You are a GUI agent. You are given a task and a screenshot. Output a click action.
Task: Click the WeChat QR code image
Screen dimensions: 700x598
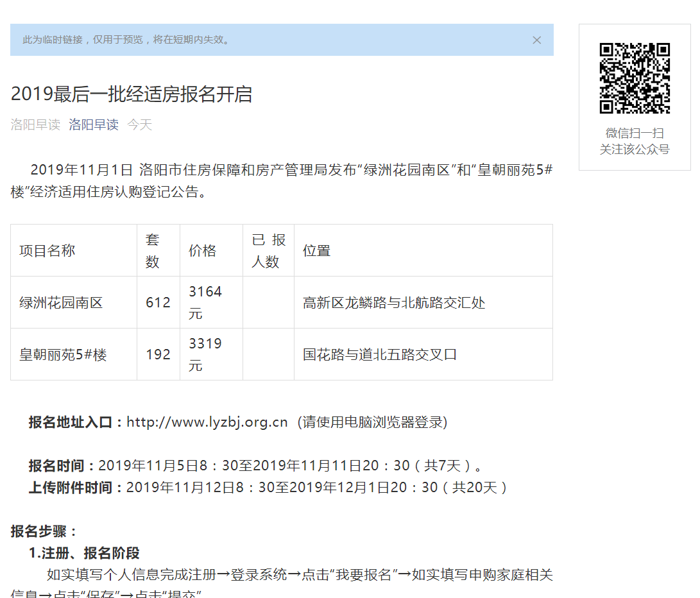click(635, 78)
